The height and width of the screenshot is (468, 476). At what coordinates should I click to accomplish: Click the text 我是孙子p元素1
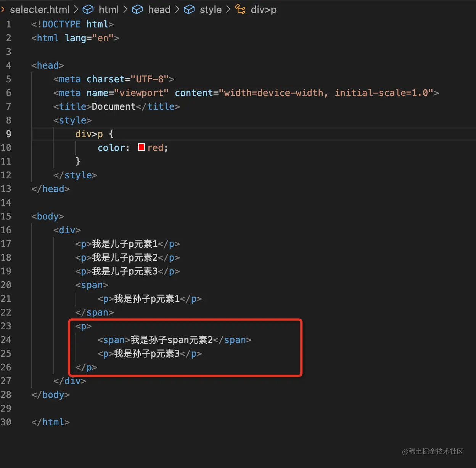click(x=147, y=299)
